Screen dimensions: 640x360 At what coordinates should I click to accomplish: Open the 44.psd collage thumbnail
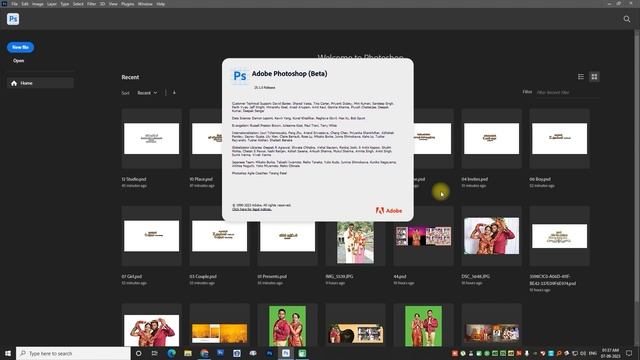[x=424, y=236]
